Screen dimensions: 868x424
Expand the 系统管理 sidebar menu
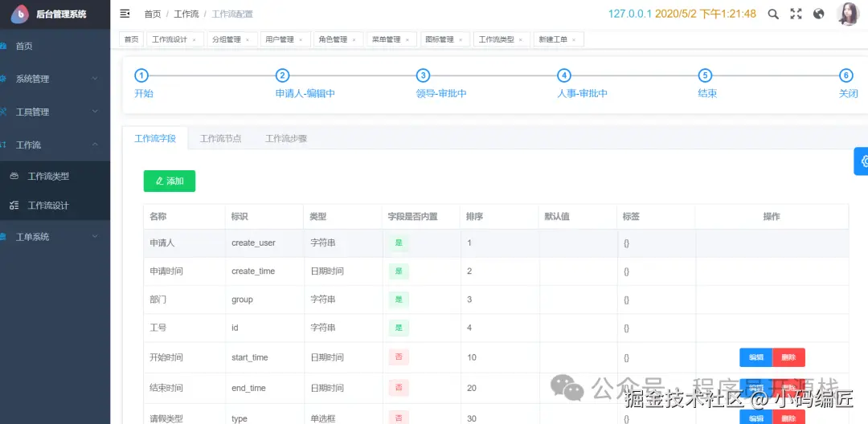coord(55,79)
